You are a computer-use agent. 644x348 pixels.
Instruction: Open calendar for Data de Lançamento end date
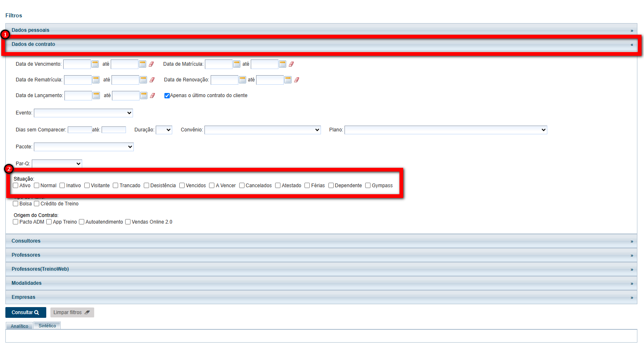tap(144, 95)
